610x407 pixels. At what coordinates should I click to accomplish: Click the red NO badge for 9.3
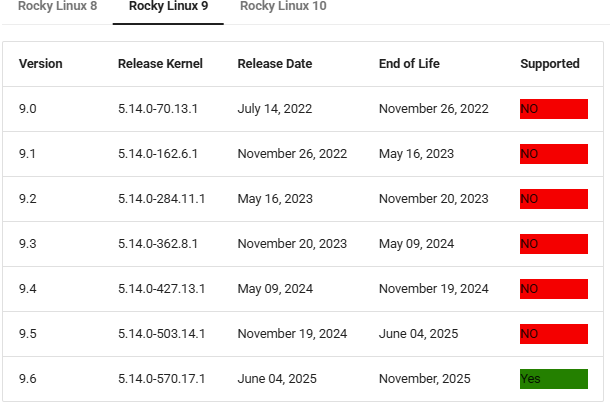point(553,244)
